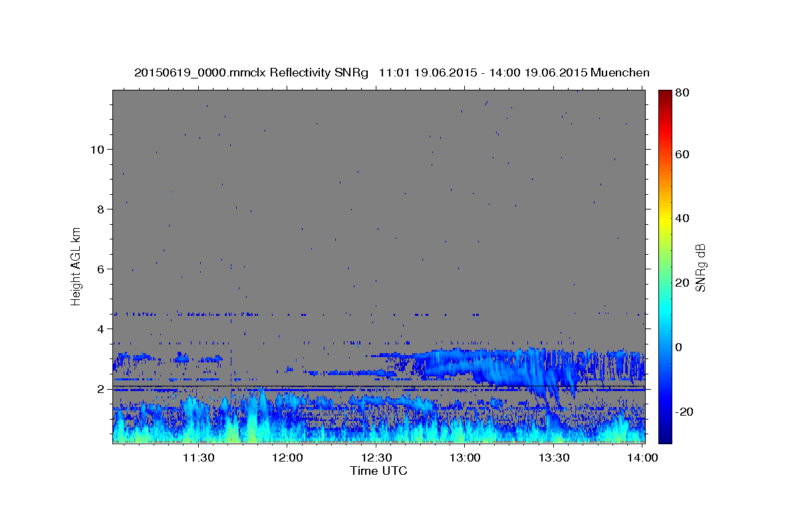Click the height tick label 8

point(101,209)
